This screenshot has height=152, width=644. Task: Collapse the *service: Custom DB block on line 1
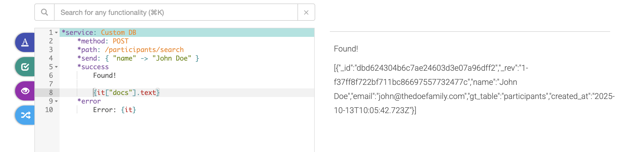coord(56,32)
